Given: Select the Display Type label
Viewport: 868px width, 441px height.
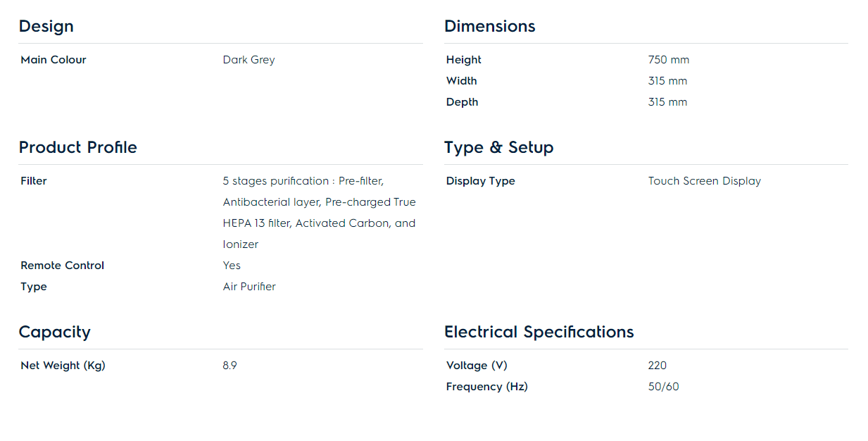Looking at the screenshot, I should pos(481,181).
